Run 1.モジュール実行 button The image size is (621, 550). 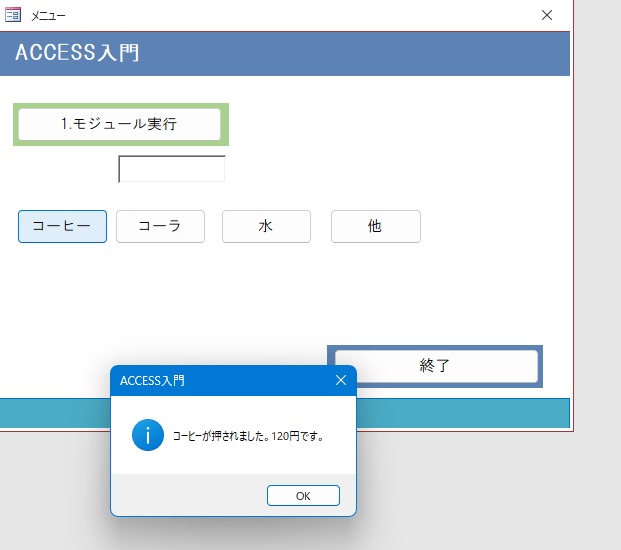119,124
